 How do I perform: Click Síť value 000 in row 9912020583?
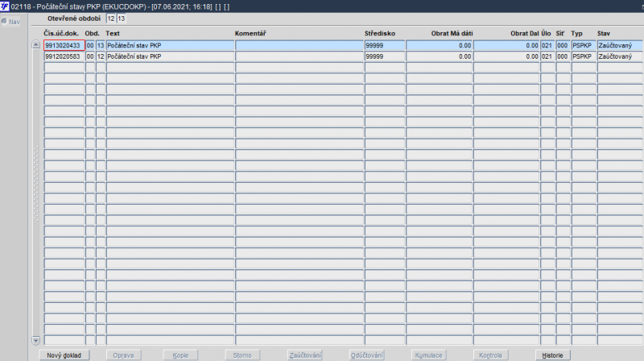click(x=563, y=56)
